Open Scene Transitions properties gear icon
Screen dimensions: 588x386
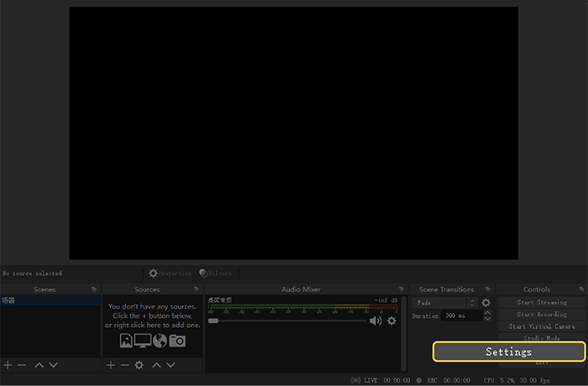(486, 303)
